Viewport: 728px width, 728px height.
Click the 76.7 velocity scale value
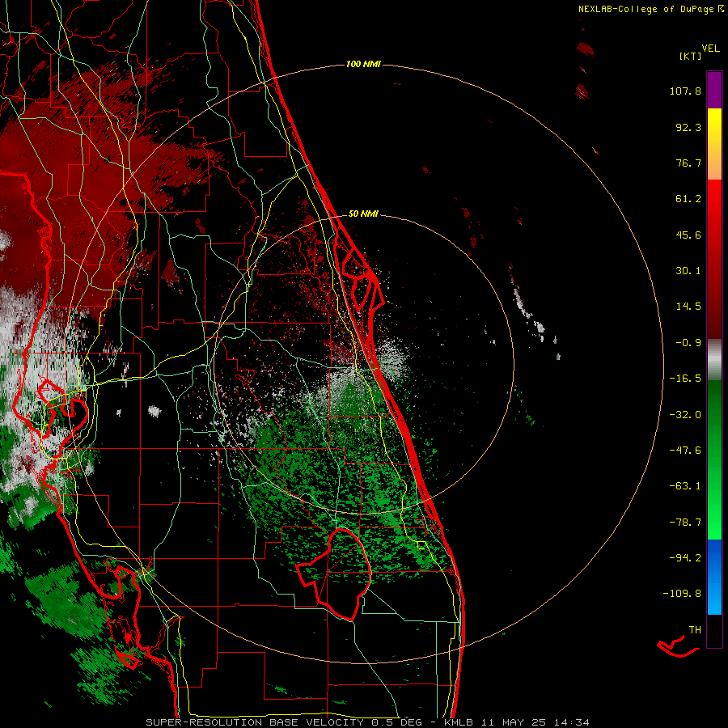[688, 163]
